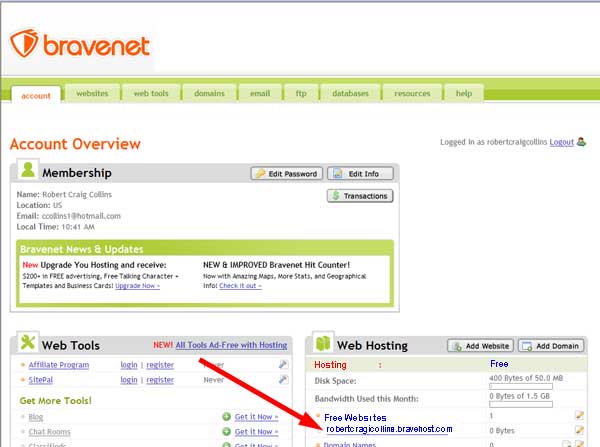Click the Affiliate Program settings wrench icon
The height and width of the screenshot is (447, 600).
283,364
